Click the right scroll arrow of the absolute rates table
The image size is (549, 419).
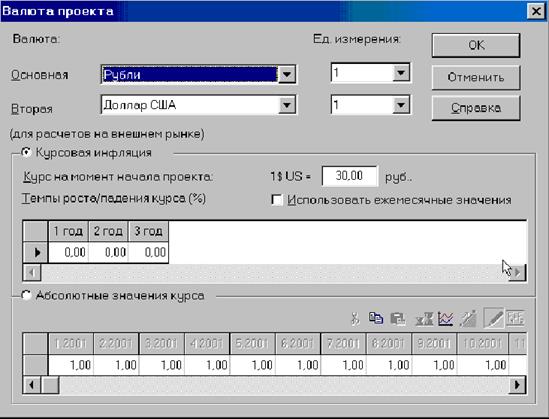click(x=517, y=385)
